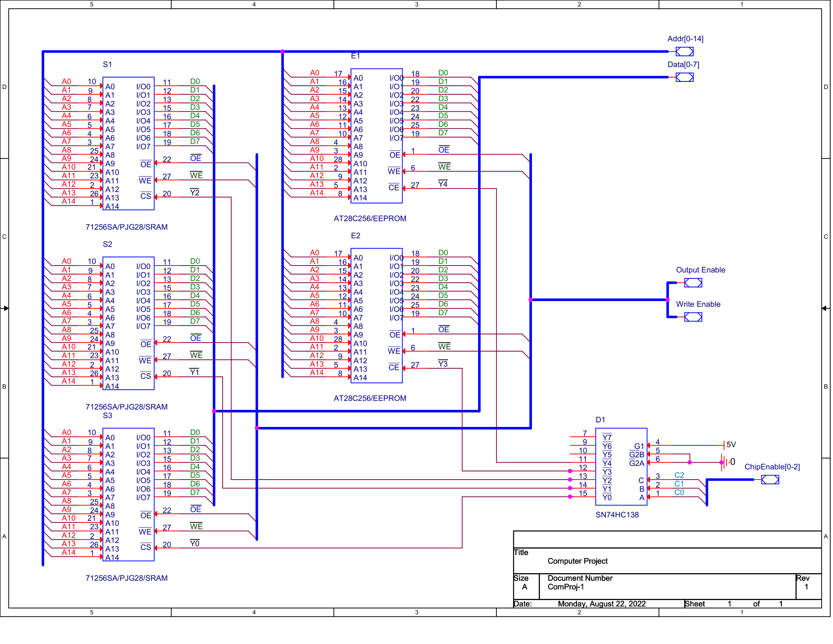Select the Output Enable port symbol
The height and width of the screenshot is (644, 833).
[x=693, y=283]
